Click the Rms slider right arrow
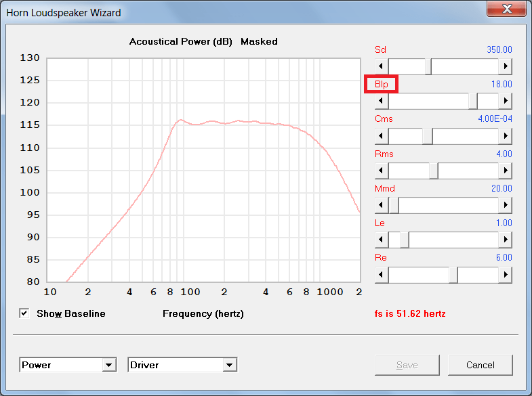 coord(505,171)
